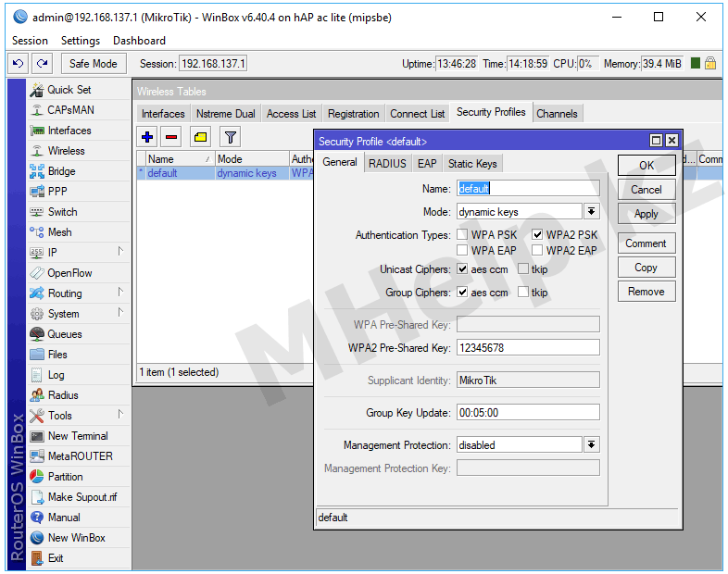The height and width of the screenshot is (574, 728).
Task: Expand the IP submenu
Action: point(120,252)
